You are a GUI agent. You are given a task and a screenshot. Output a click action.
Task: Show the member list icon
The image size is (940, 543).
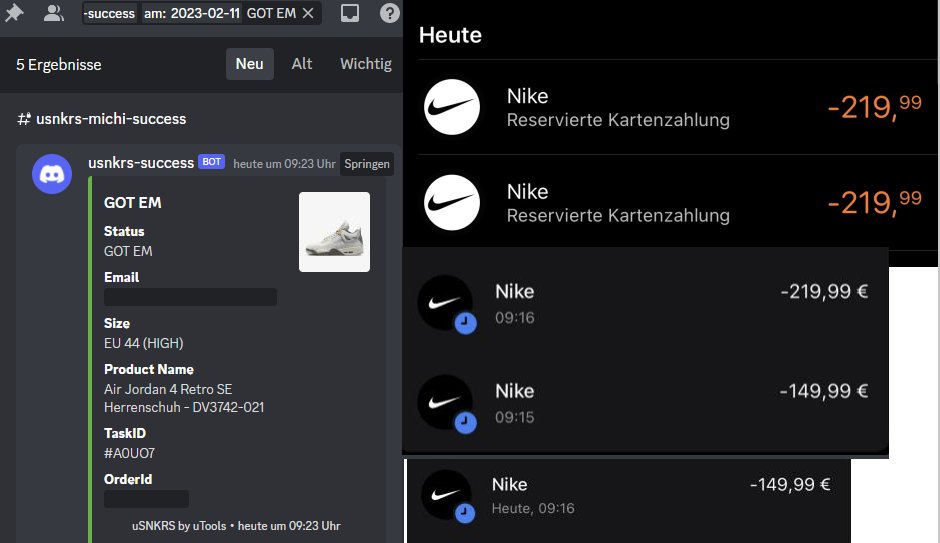54,13
